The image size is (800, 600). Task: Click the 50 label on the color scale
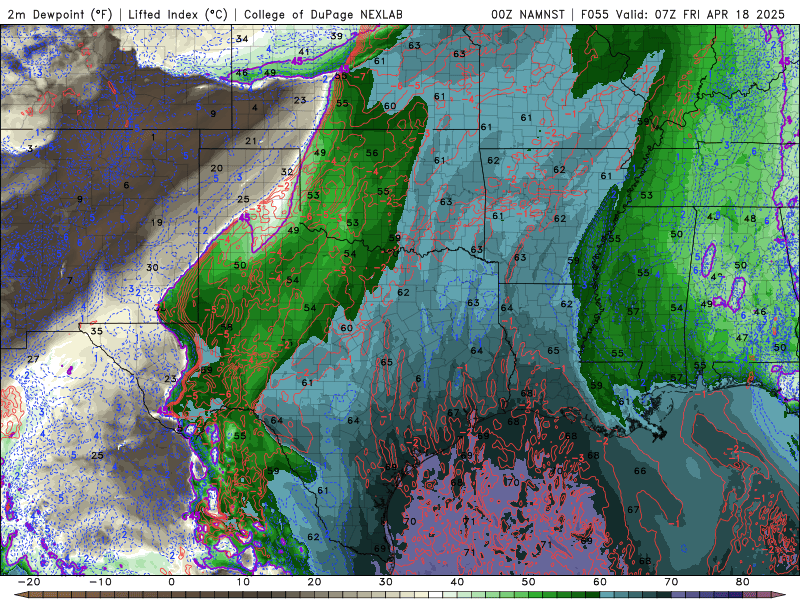(x=529, y=582)
